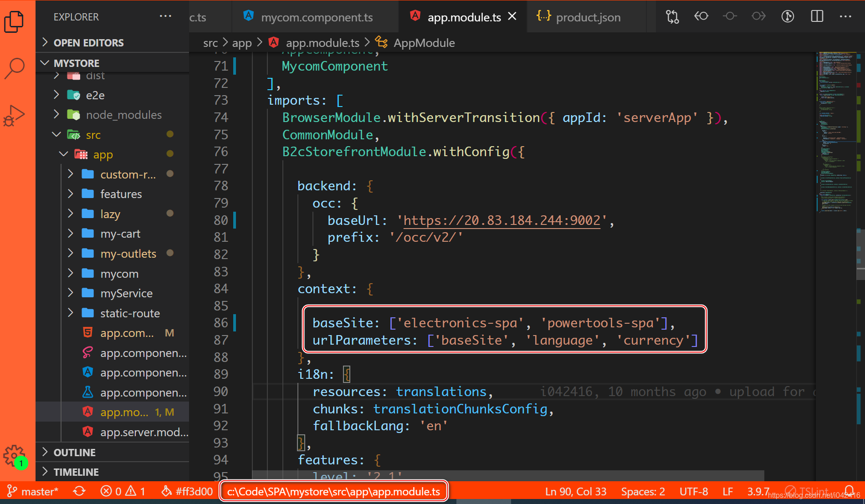Collapse the src folder
Viewport: 865px width, 504px height.
[112, 135]
